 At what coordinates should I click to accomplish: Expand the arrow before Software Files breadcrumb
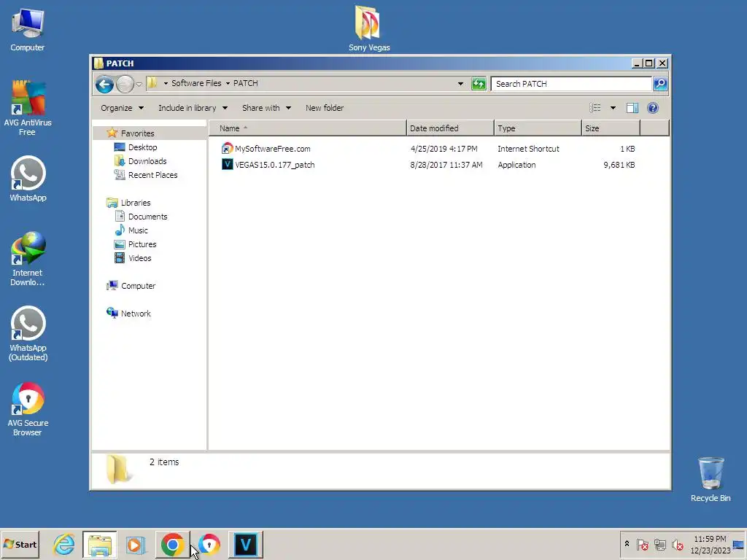coord(166,83)
